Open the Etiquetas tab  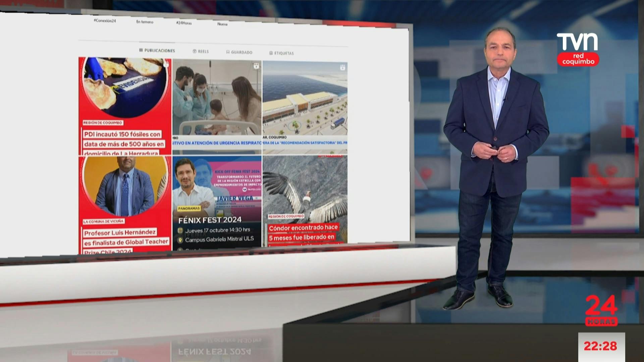pyautogui.click(x=284, y=53)
